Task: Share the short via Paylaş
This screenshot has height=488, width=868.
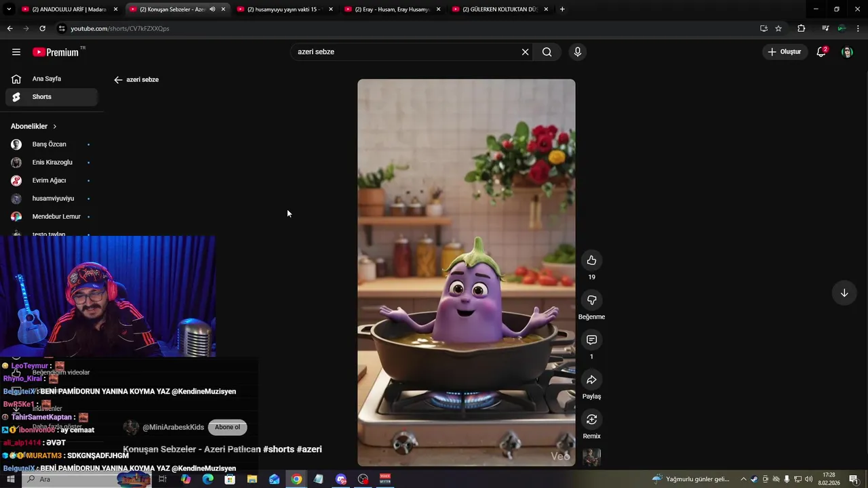Action: pyautogui.click(x=591, y=380)
